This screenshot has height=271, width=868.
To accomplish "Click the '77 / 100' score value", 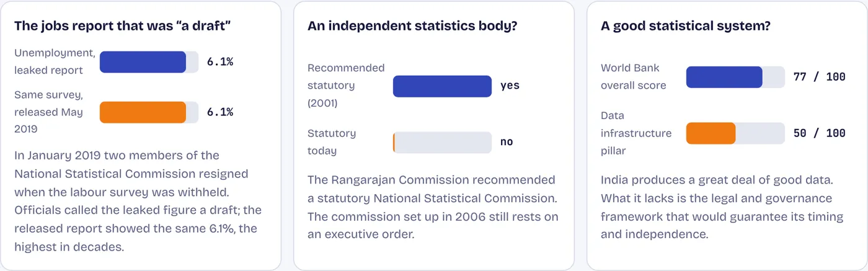I will click(820, 77).
